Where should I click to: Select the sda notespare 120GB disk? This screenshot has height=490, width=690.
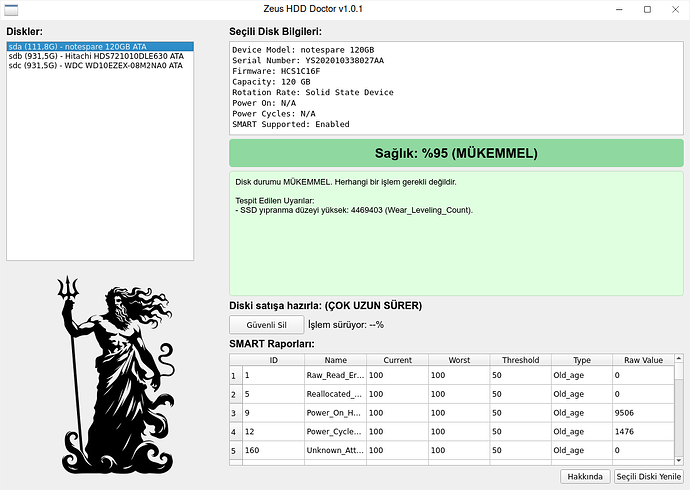coord(100,47)
